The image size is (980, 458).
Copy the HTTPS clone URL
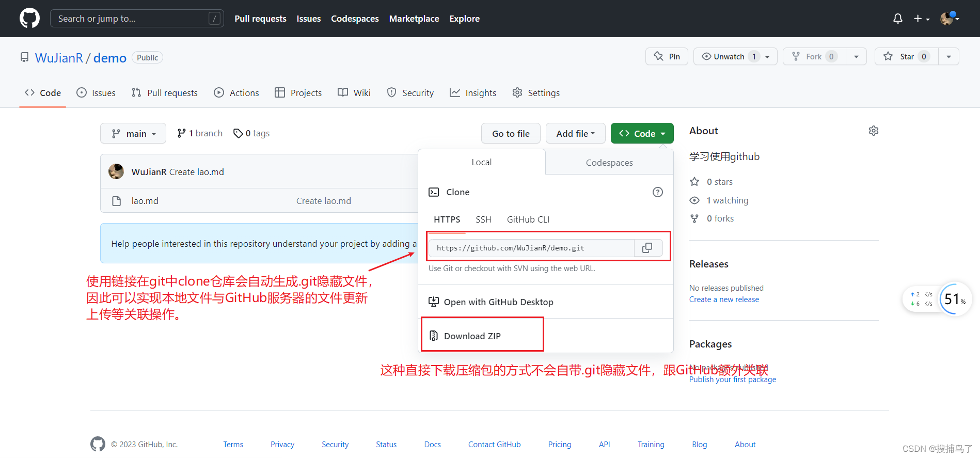tap(647, 248)
